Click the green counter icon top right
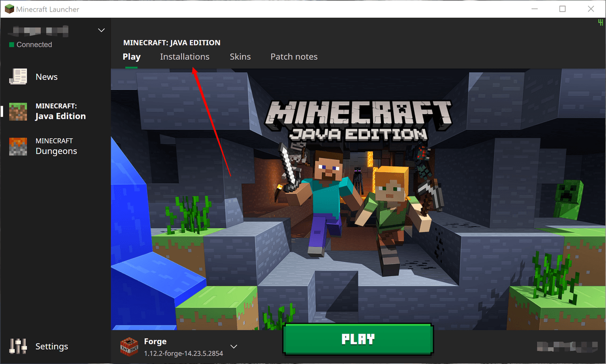The width and height of the screenshot is (606, 364). [599, 22]
